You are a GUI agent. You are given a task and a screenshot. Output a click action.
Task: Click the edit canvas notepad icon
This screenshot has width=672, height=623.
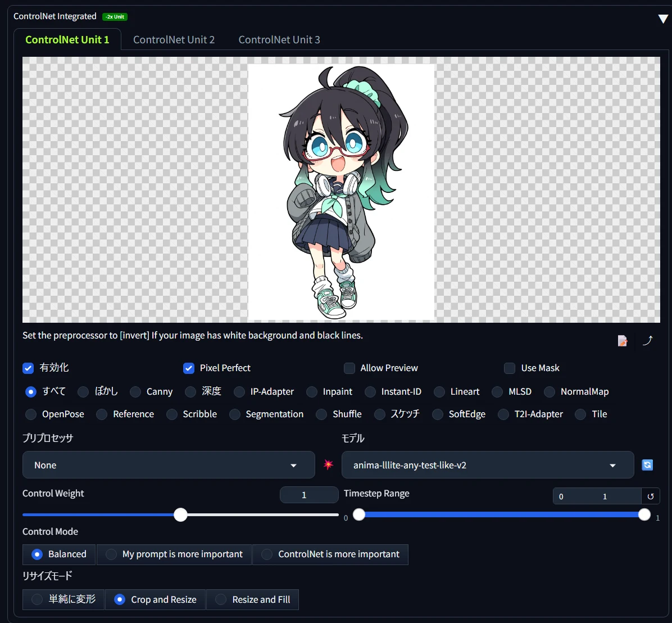coord(623,341)
